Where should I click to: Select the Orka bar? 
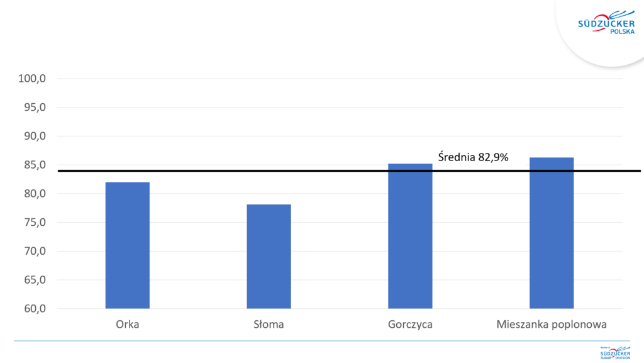pos(127,245)
